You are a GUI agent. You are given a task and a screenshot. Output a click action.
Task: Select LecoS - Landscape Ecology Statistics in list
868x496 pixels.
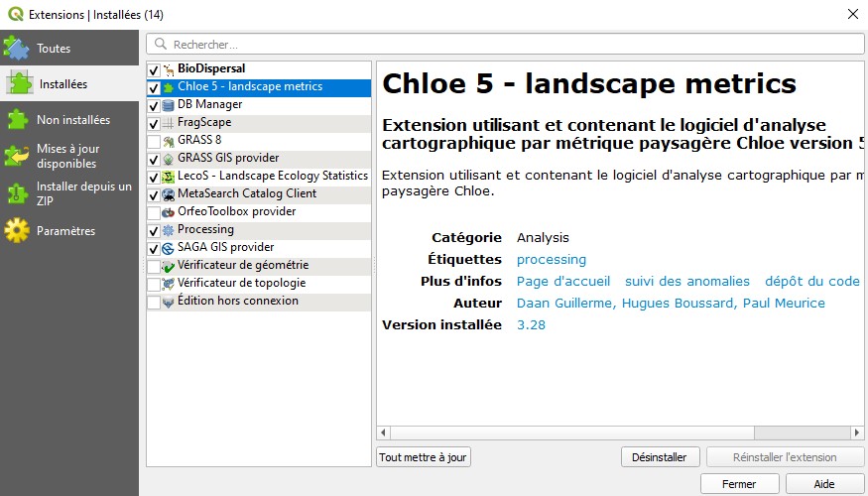272,177
